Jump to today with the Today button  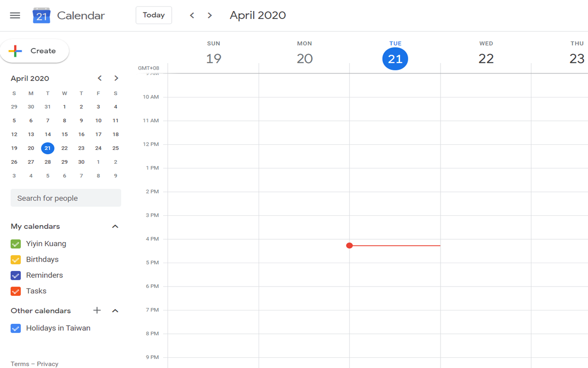click(153, 15)
